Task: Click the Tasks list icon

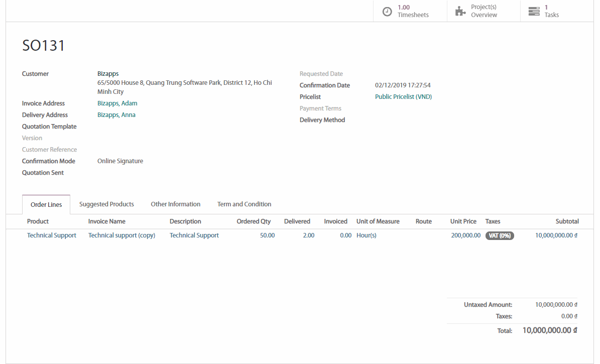Action: tap(534, 12)
